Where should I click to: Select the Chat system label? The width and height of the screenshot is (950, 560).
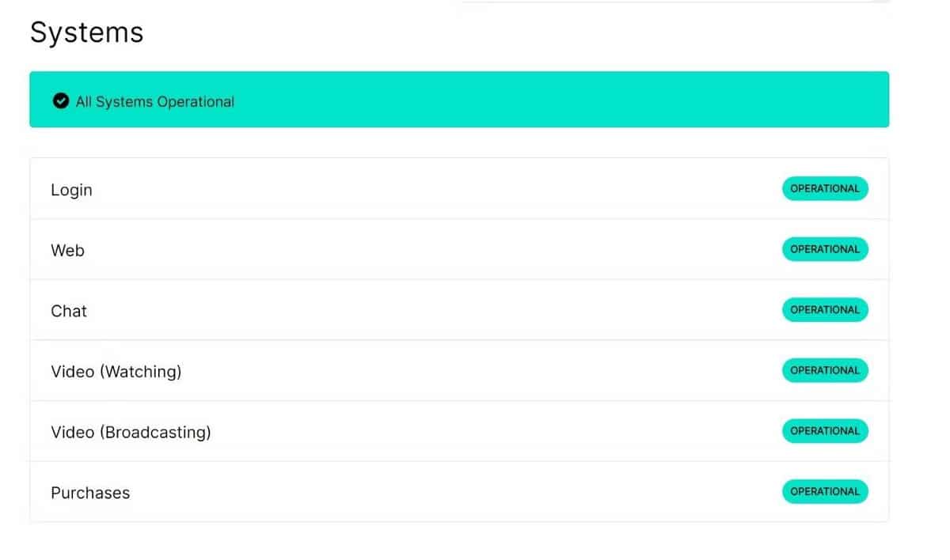click(x=69, y=311)
